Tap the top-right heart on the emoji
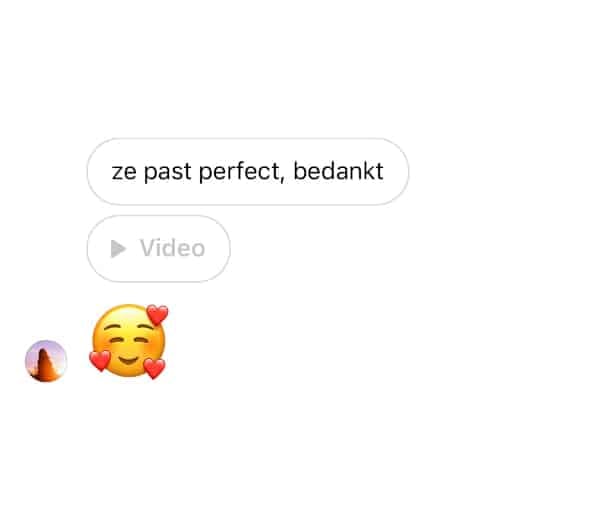600x518 pixels. coord(157,315)
